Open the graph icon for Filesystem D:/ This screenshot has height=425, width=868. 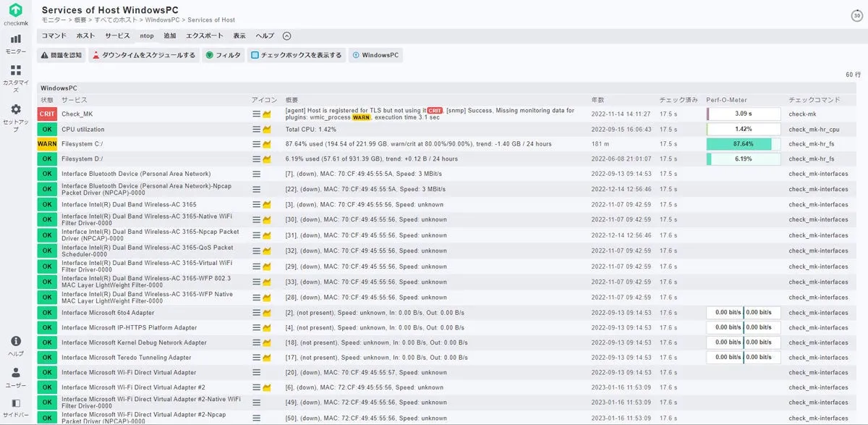(267, 159)
